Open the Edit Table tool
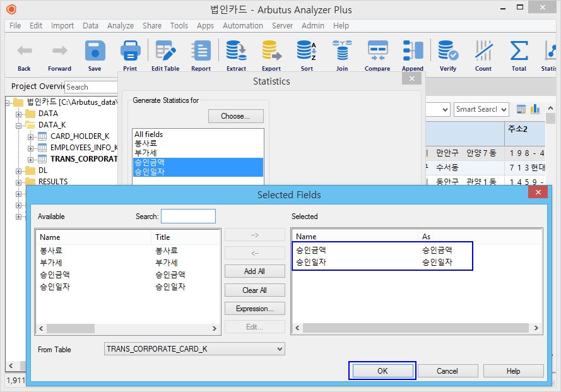Viewport: 561px width, 392px height. tap(165, 50)
